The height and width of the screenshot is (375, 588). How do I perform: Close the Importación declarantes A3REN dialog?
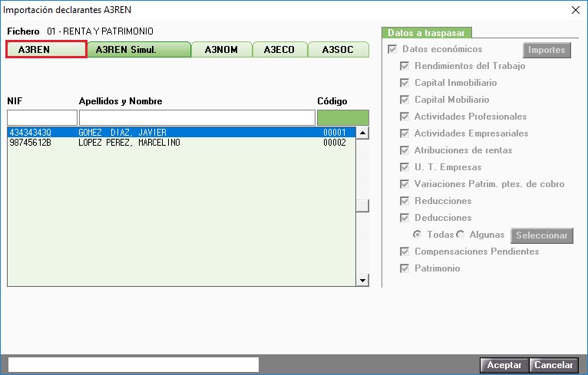tap(576, 10)
